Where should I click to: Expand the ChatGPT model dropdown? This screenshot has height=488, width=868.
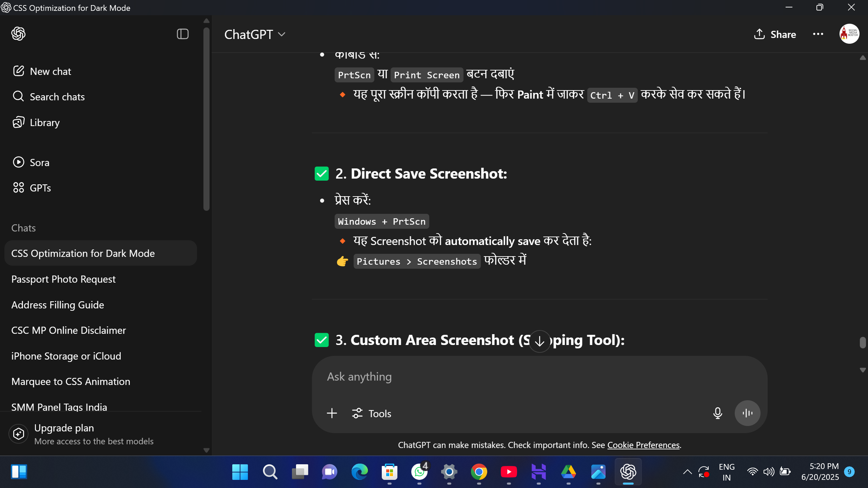pyautogui.click(x=255, y=35)
